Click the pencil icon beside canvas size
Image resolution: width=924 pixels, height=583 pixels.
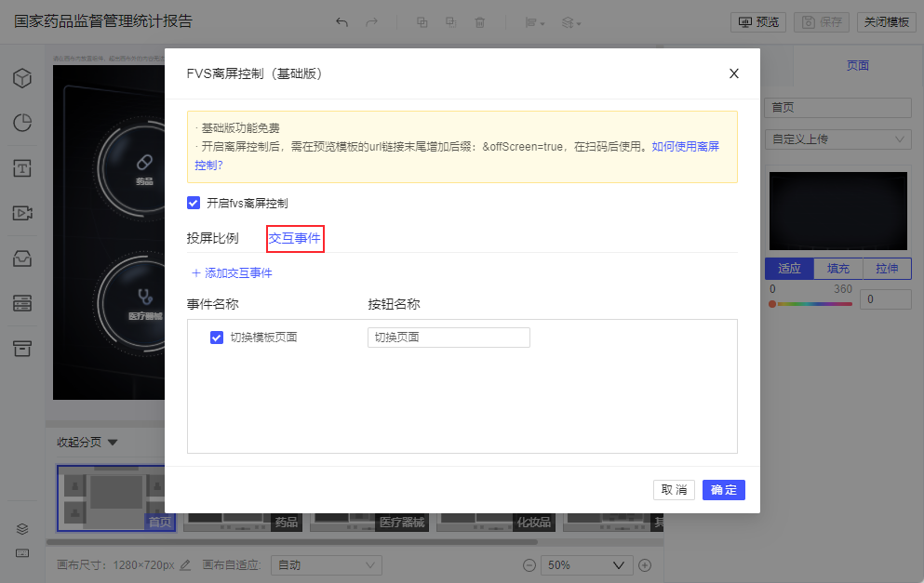[185, 564]
